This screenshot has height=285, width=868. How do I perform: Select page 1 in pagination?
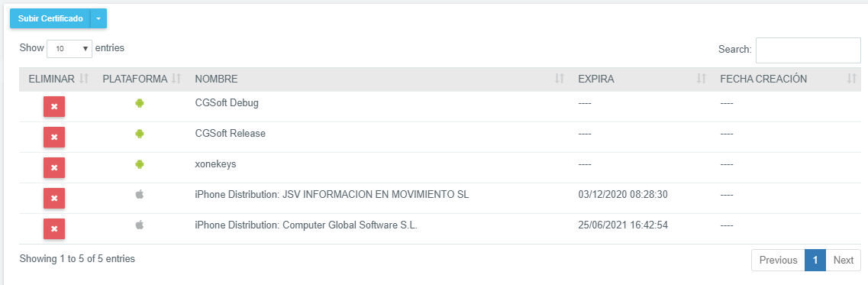pos(815,260)
